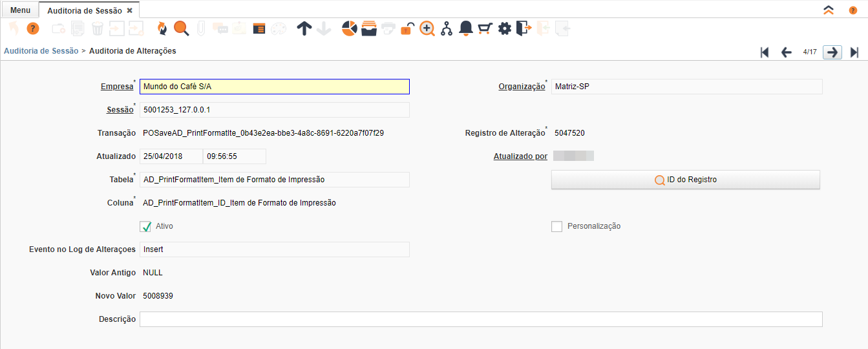This screenshot has height=349, width=868.
Task: Click the Transação value POSaveAD_PrintFormatIte
Action: click(x=264, y=133)
